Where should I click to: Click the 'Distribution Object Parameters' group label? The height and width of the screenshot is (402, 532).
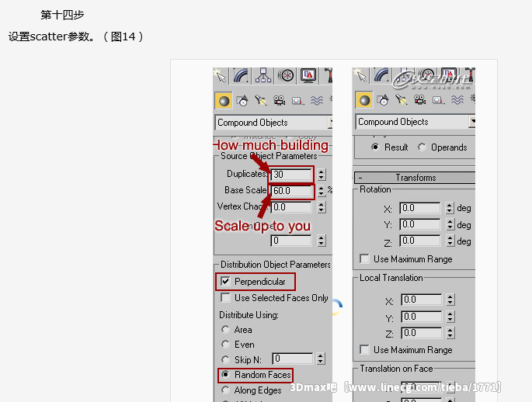[276, 265]
